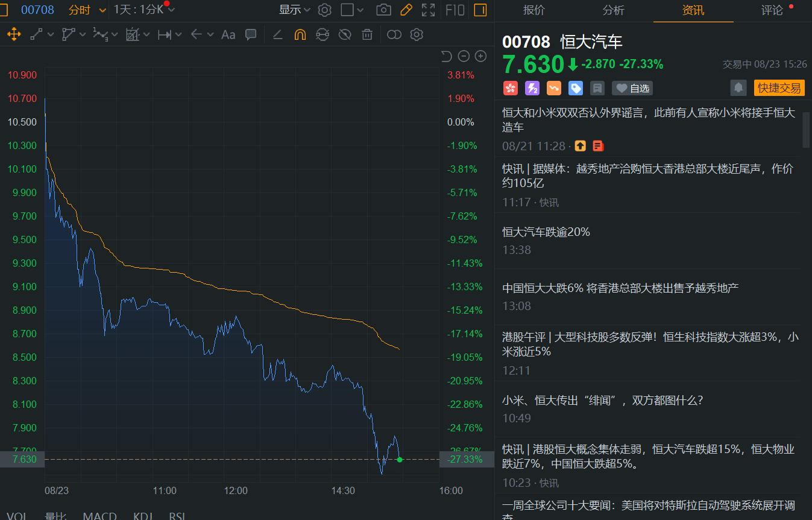Switch to the 分析 tab

[x=614, y=10]
